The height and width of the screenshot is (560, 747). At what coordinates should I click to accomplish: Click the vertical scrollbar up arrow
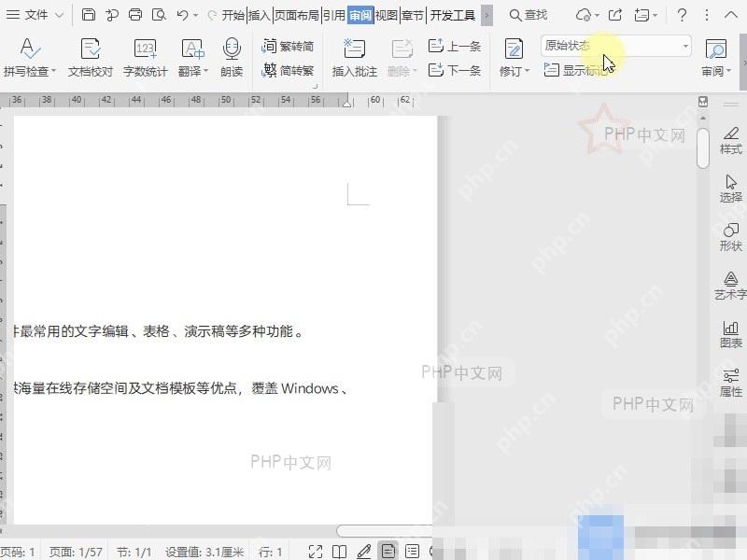(703, 118)
